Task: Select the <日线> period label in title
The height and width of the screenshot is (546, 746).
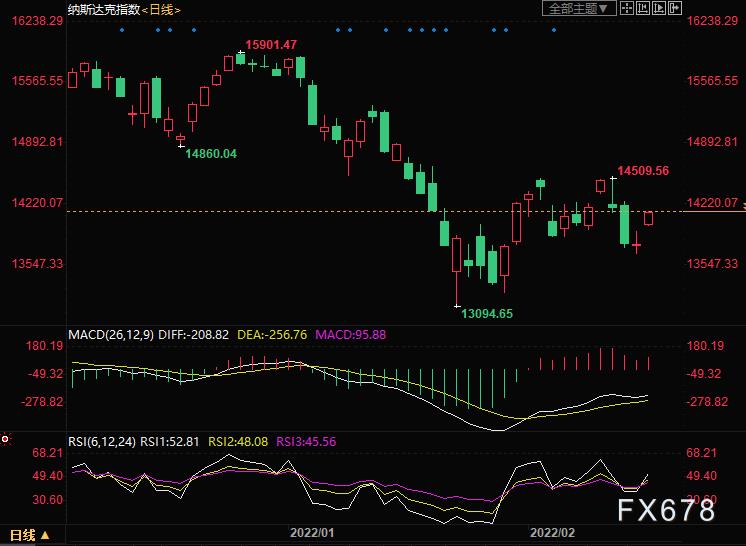Action: [161, 10]
